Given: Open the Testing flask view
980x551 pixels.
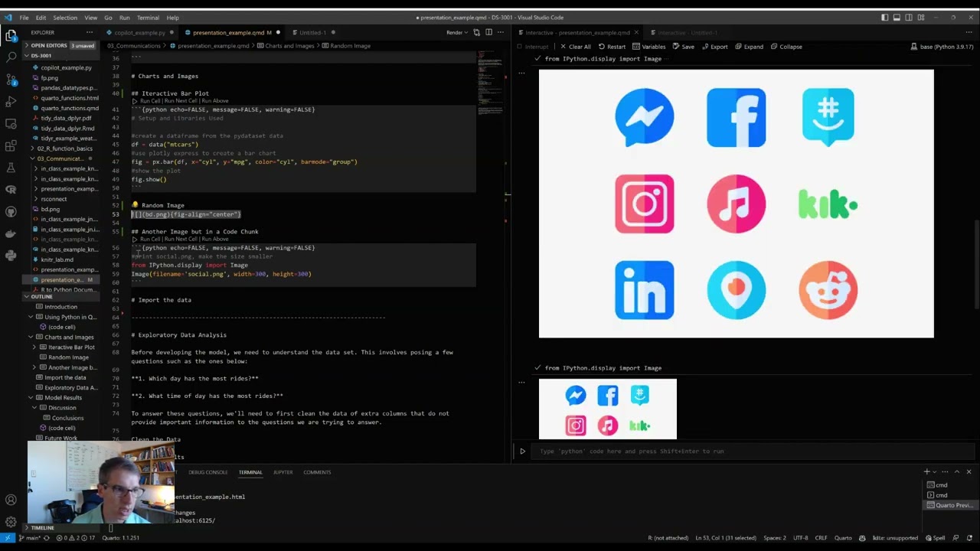Looking at the screenshot, I should [11, 168].
